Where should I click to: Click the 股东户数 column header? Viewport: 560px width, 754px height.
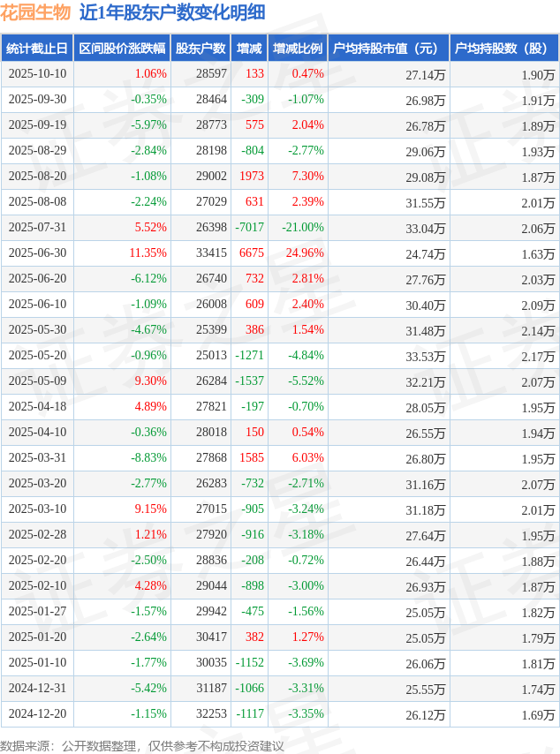tap(201, 49)
